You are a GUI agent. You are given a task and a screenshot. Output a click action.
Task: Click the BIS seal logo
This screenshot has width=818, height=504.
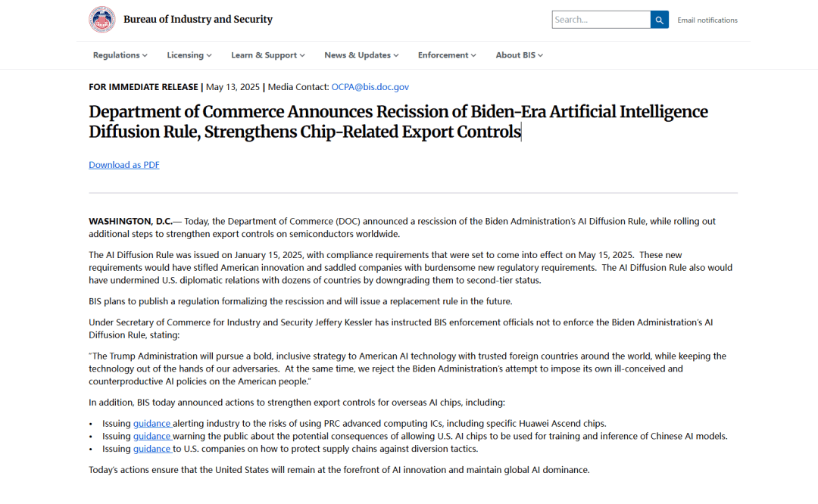[102, 20]
